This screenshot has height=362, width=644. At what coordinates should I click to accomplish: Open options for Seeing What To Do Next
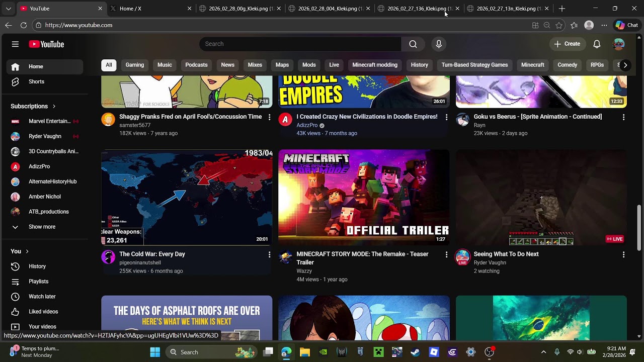point(623,255)
